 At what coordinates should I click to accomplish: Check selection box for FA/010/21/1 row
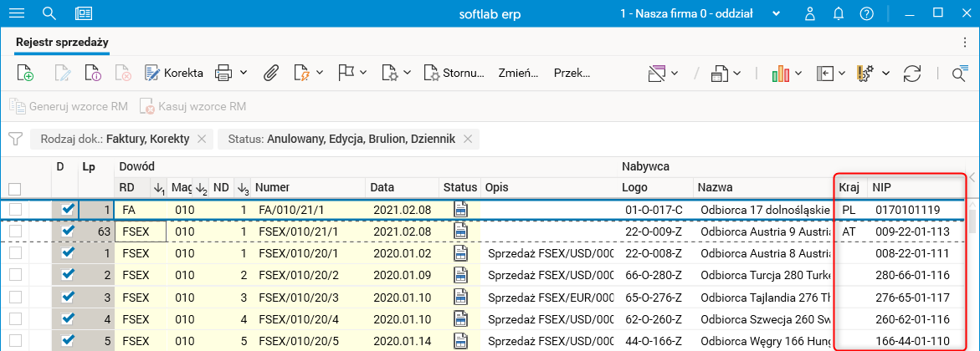click(15, 209)
